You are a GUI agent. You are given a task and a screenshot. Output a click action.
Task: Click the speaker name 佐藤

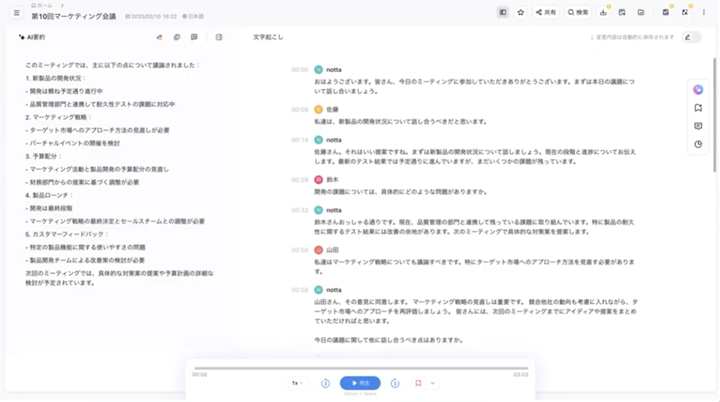tap(332, 110)
